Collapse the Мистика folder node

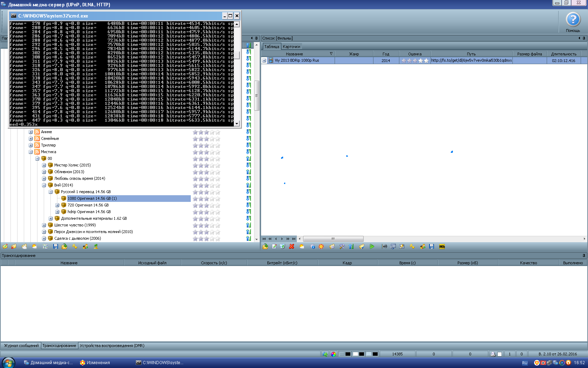(x=31, y=152)
